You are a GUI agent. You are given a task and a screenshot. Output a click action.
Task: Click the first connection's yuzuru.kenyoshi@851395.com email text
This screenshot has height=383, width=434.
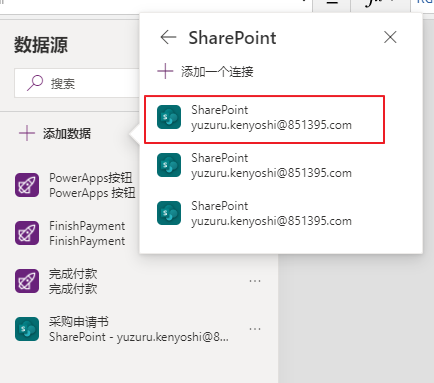click(271, 125)
